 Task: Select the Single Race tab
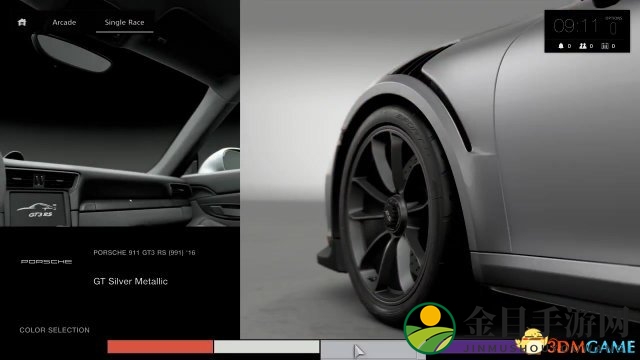coord(124,22)
